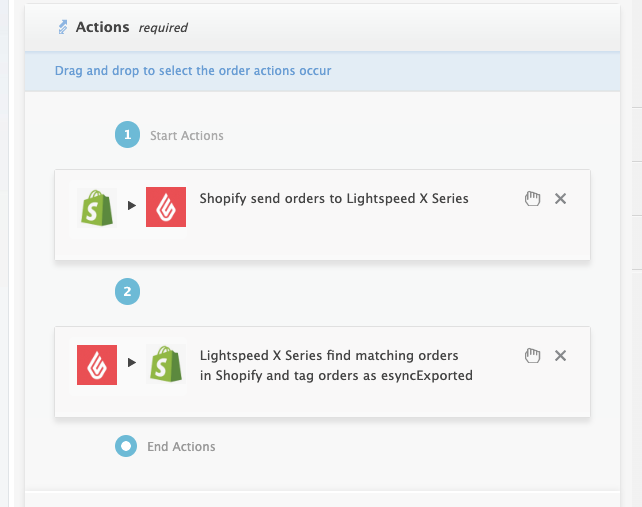
Task: Remove the Shopify send orders action
Action: click(x=561, y=199)
